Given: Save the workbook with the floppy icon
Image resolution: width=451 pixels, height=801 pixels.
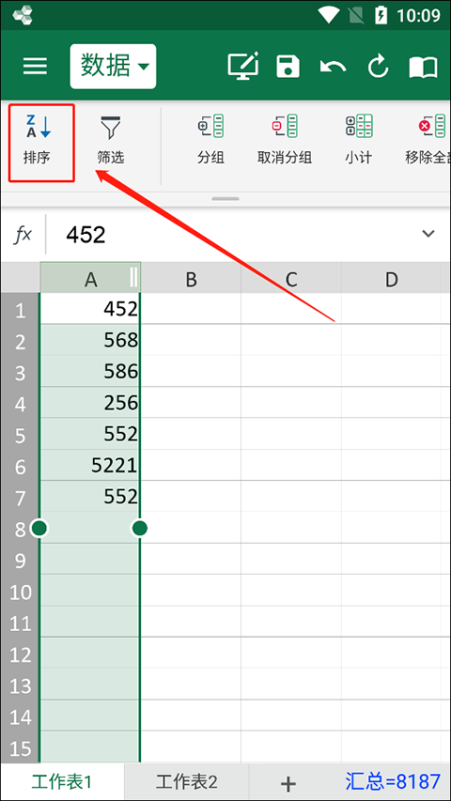Looking at the screenshot, I should coord(288,66).
